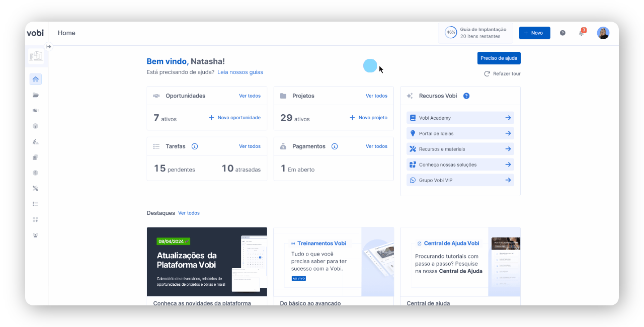Image resolution: width=644 pixels, height=327 pixels.
Task: Click the Recursos Vobi sparkle icon
Action: pyautogui.click(x=410, y=96)
